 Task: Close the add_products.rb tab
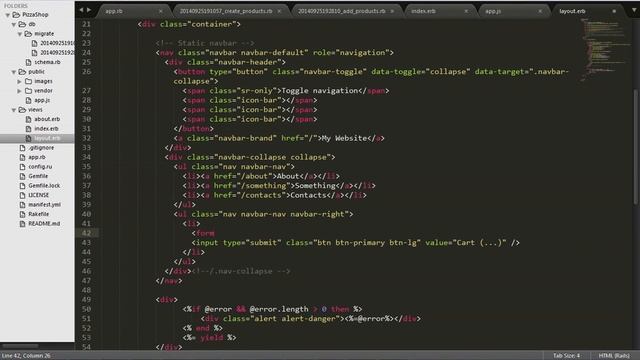pyautogui.click(x=392, y=11)
